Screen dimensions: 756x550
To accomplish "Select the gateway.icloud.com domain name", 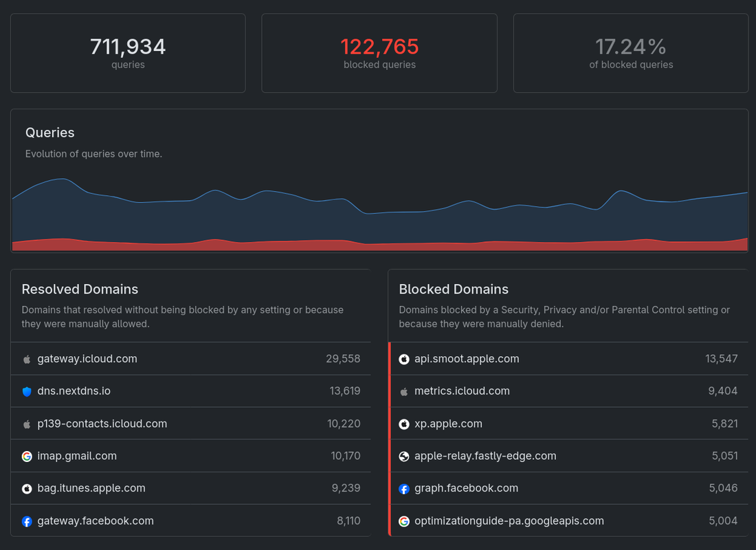I will click(x=87, y=359).
